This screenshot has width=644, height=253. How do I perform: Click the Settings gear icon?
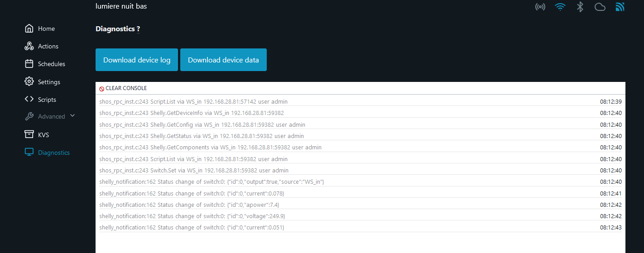coord(29,82)
